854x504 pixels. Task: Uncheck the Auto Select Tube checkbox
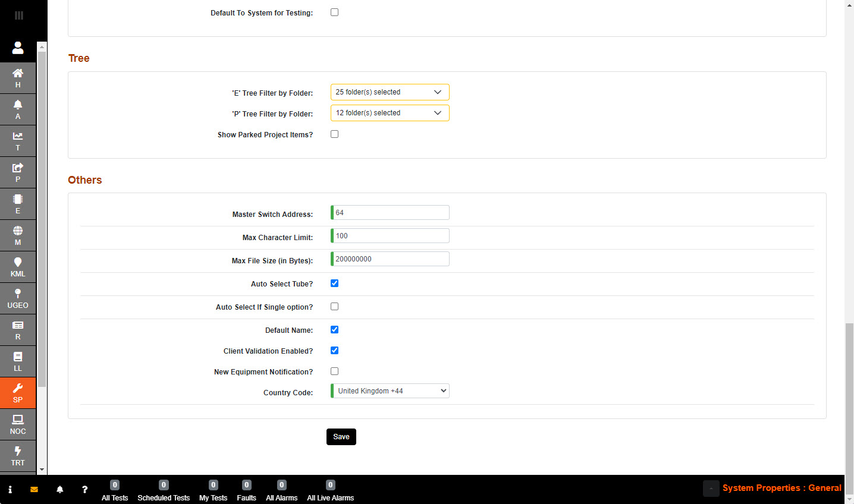click(x=335, y=283)
